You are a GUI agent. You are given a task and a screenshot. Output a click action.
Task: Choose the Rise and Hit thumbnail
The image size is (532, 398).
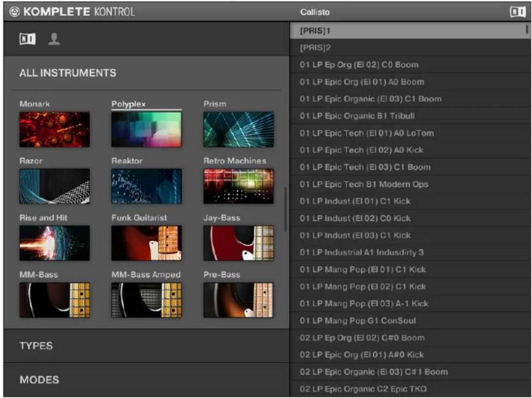54,243
